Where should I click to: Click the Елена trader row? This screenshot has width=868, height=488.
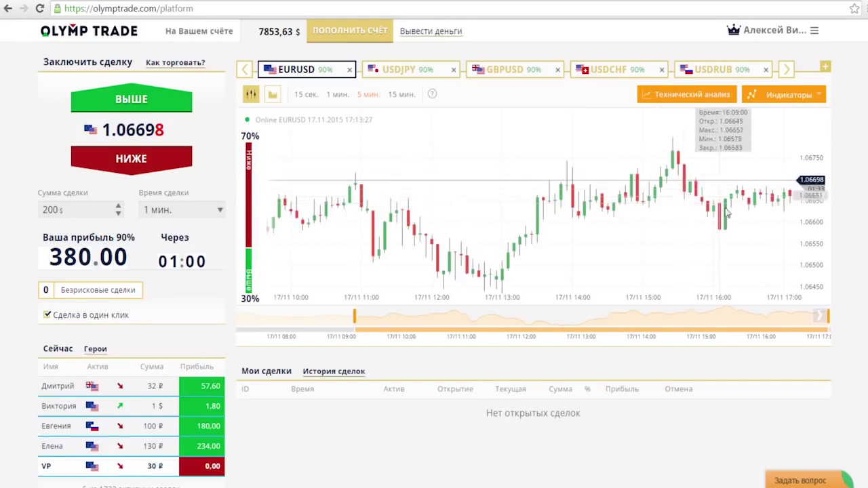click(132, 446)
